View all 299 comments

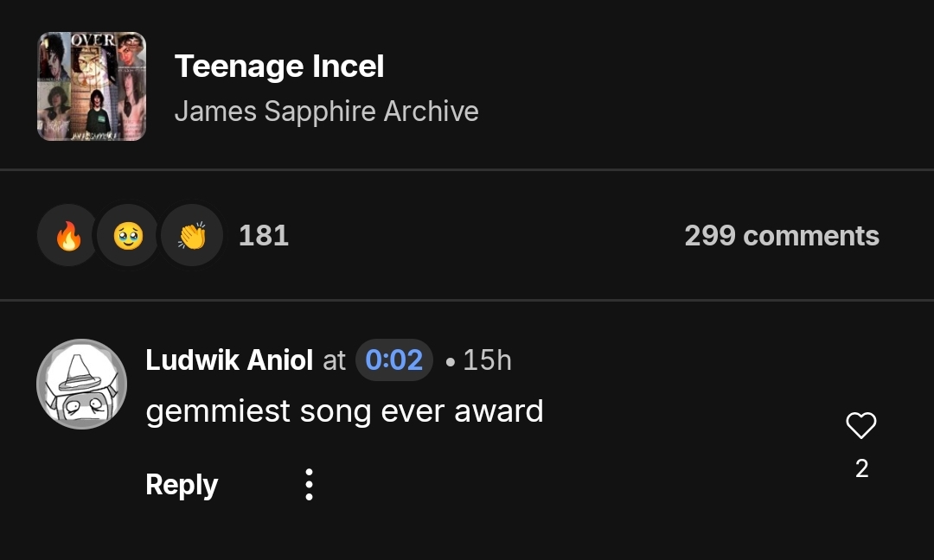click(781, 234)
